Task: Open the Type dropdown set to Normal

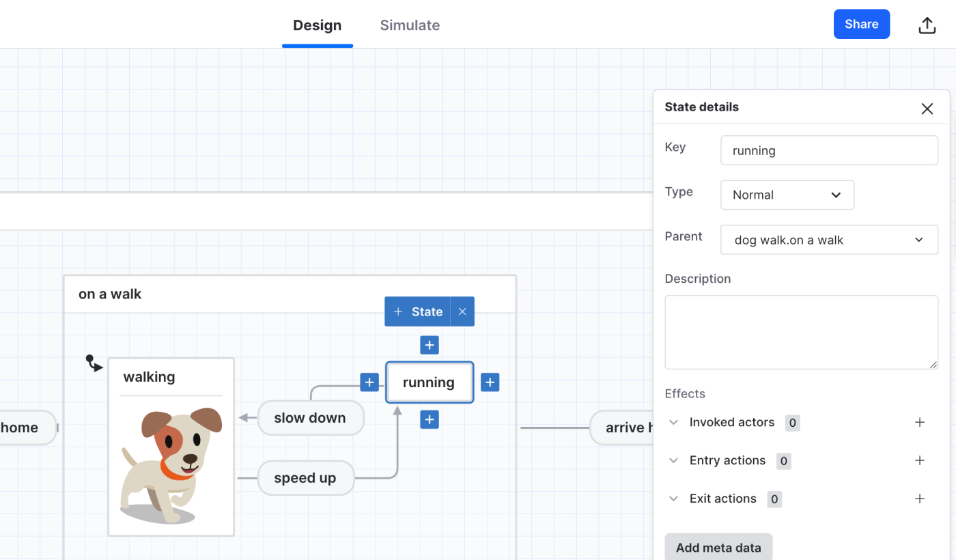Action: (x=787, y=195)
